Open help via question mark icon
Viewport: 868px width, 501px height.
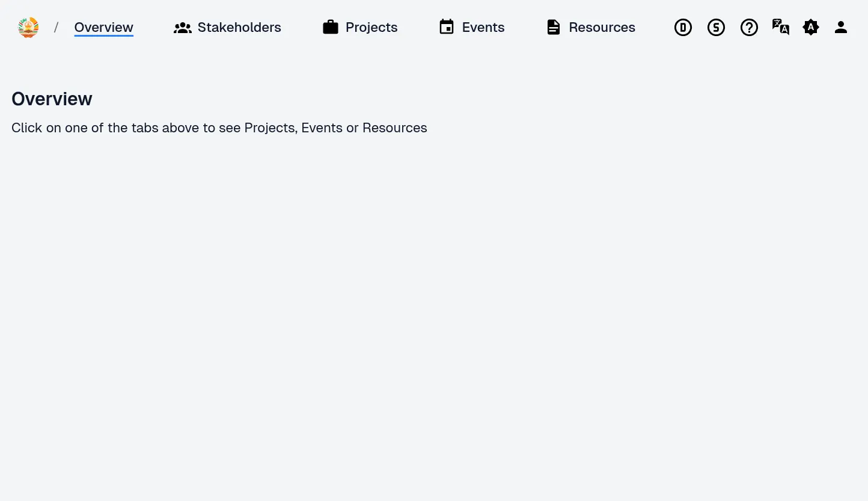pos(749,28)
